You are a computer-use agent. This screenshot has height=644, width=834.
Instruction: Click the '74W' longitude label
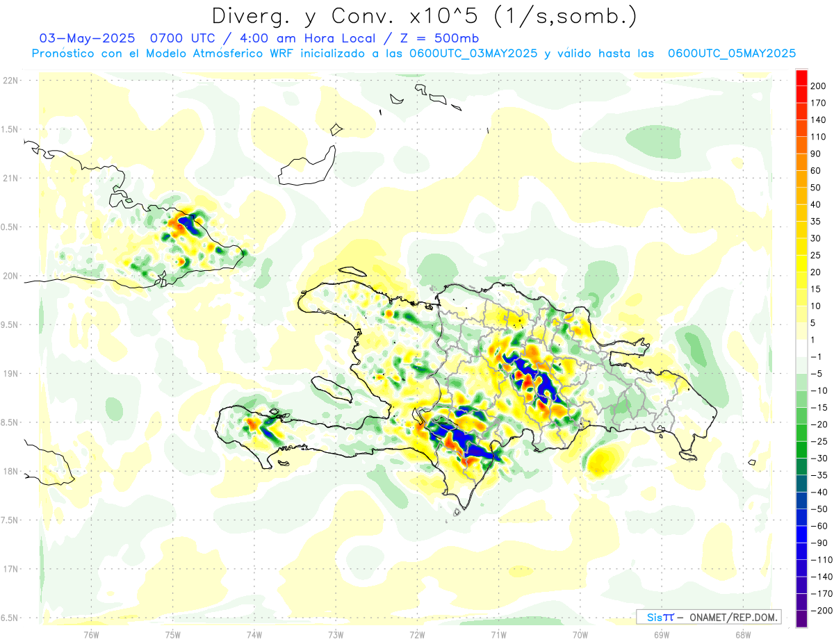[254, 634]
